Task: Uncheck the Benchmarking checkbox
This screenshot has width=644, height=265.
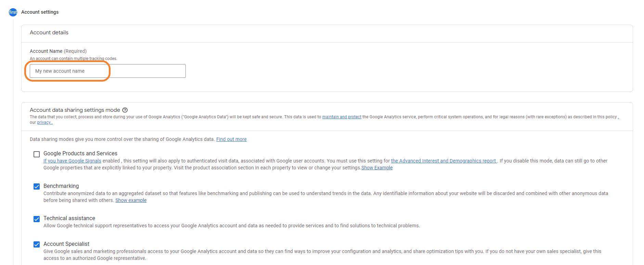Action: [37, 186]
